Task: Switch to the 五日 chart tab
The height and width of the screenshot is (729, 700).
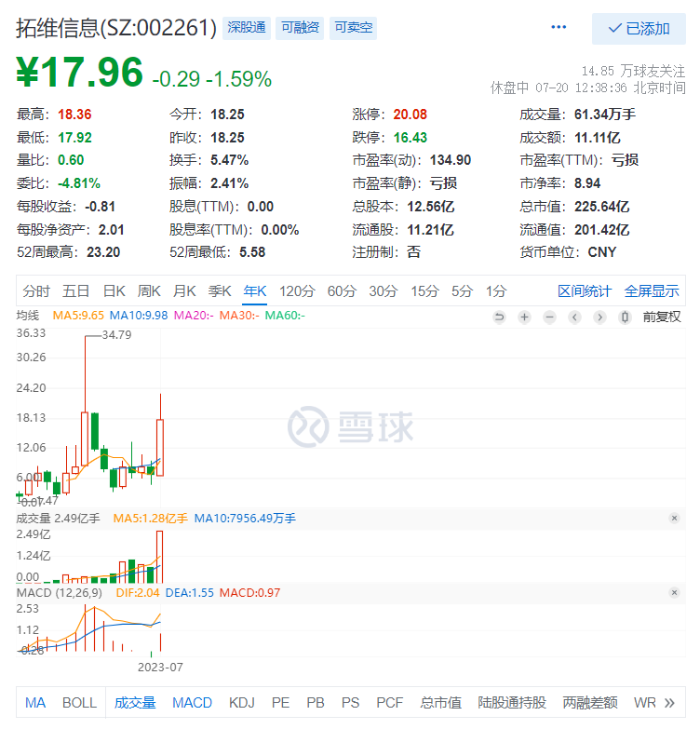Action: [x=76, y=291]
